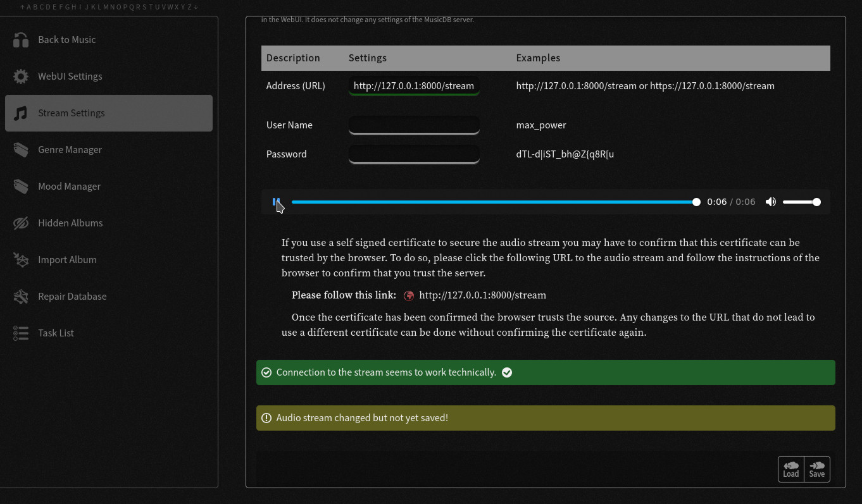Click the gear icon for WebUI Settings

point(21,77)
